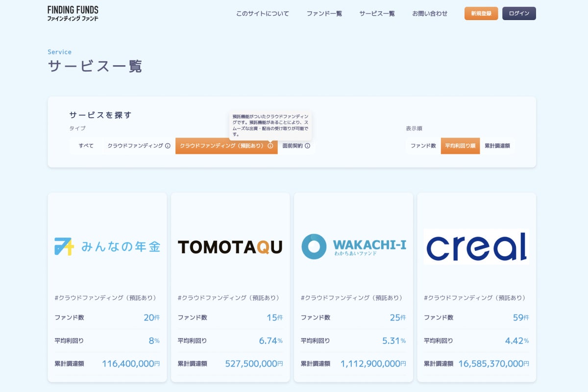
Task: Click amount 16,585,370,000円
Action: click(x=494, y=364)
